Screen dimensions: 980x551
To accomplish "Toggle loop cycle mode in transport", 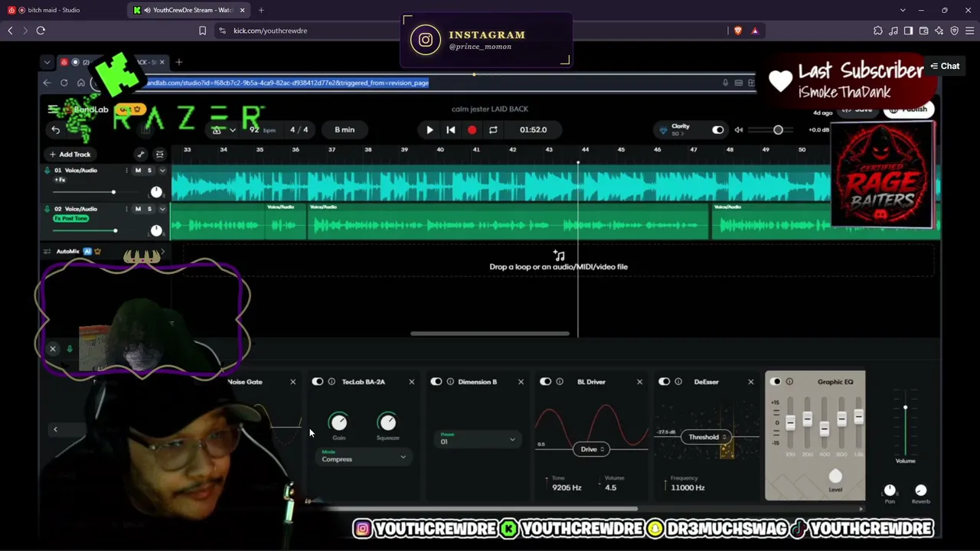I will click(493, 130).
